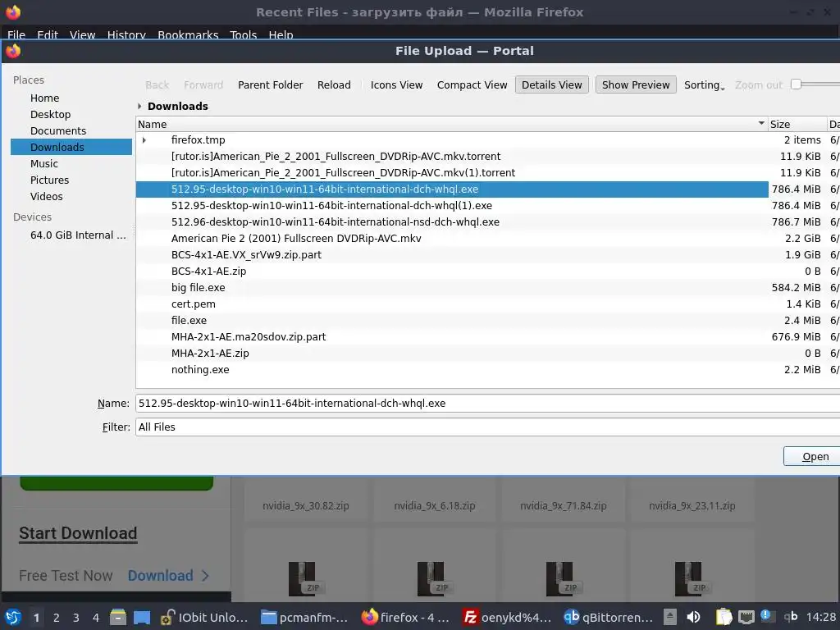Image resolution: width=840 pixels, height=630 pixels.
Task: Click the removable media eject tray icon
Action: [669, 617]
